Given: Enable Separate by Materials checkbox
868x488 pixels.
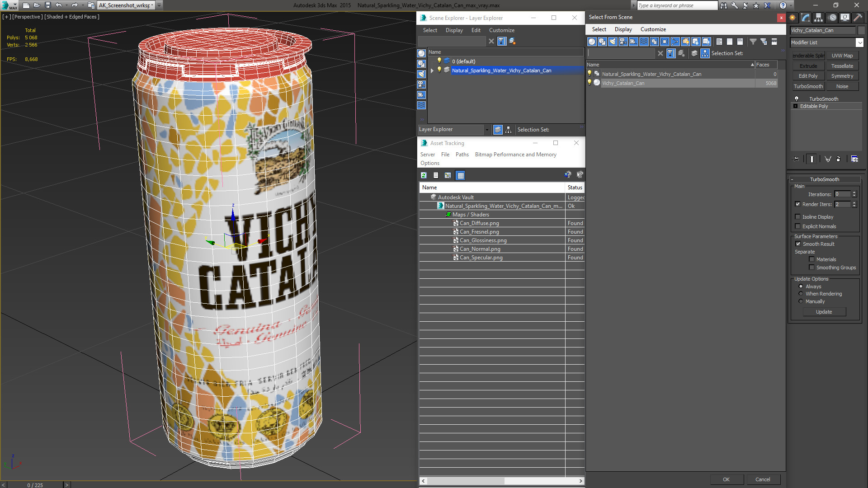Looking at the screenshot, I should tap(811, 259).
